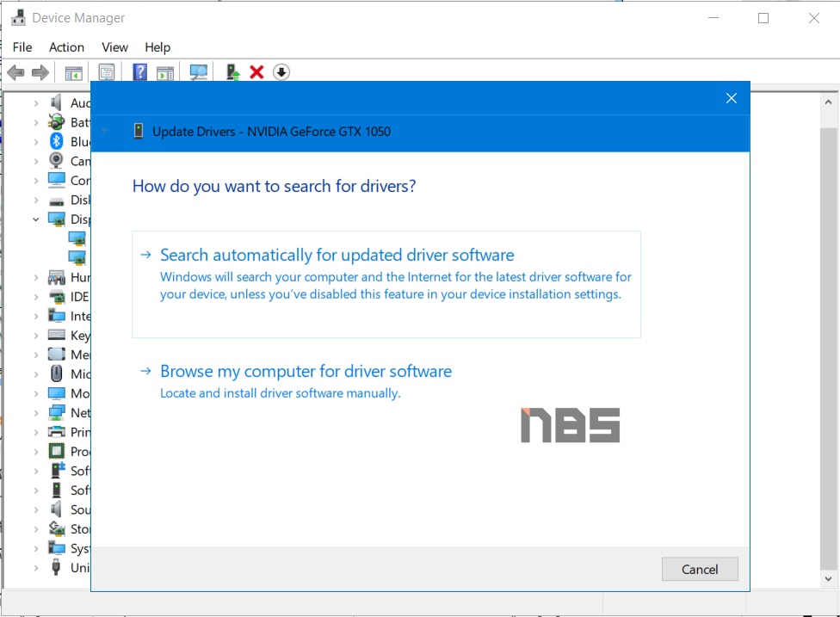Click the Disable device down-arrow icon
The width and height of the screenshot is (840, 617).
point(281,72)
